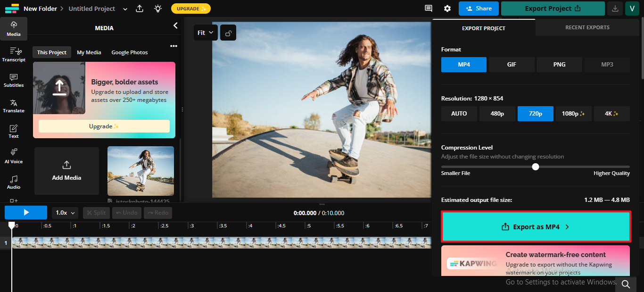The image size is (644, 292).
Task: Adjust the Compression Level slider
Action: click(536, 167)
